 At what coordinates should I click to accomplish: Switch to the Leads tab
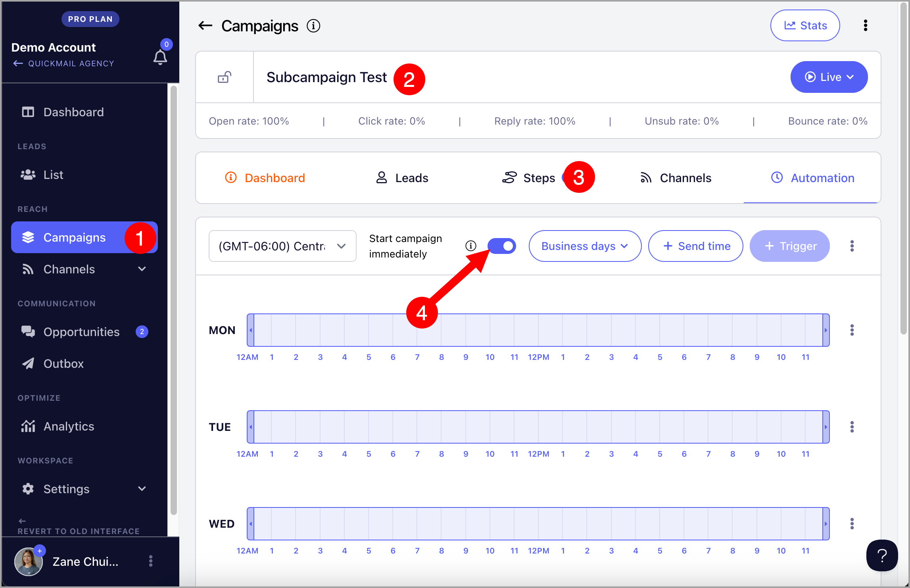click(402, 178)
